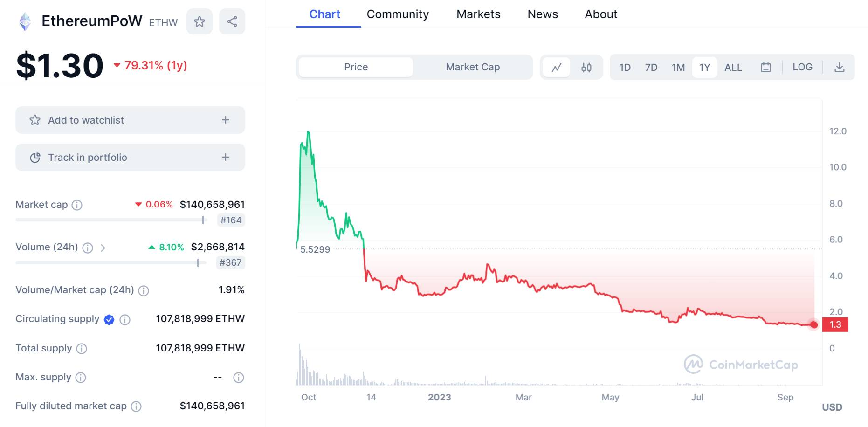The image size is (868, 427).
Task: Click the 5.5299 opening price label
Action: click(x=315, y=250)
